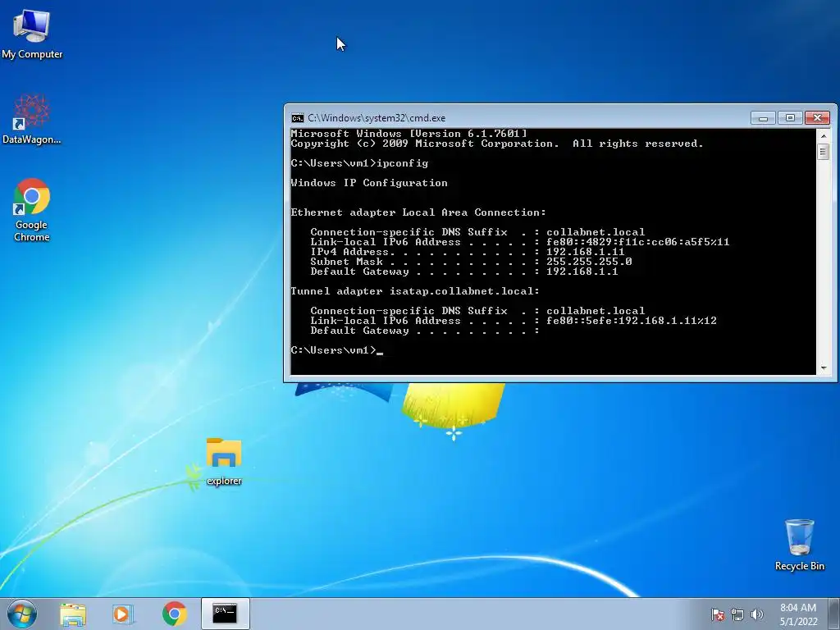This screenshot has height=630, width=840.
Task: Open the Recycle Bin
Action: pyautogui.click(x=799, y=545)
